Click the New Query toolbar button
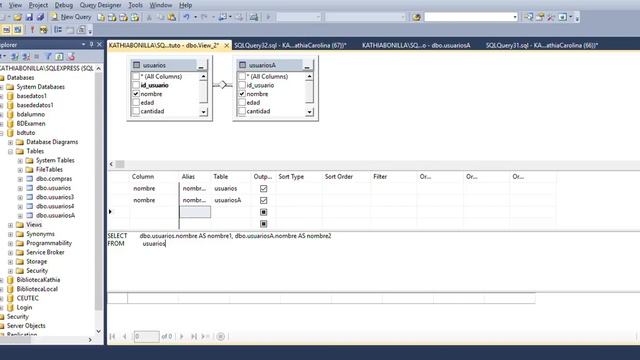Screen dimensions: 640x360 pyautogui.click(x=71, y=17)
